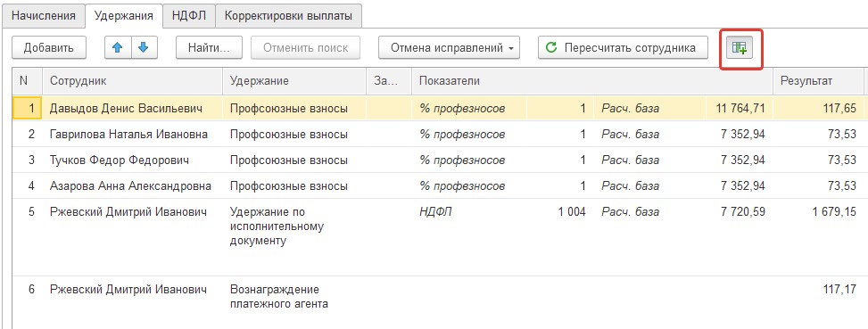This screenshot has width=868, height=329.
Task: Click the result value 1 679,15
Action: coord(834,212)
